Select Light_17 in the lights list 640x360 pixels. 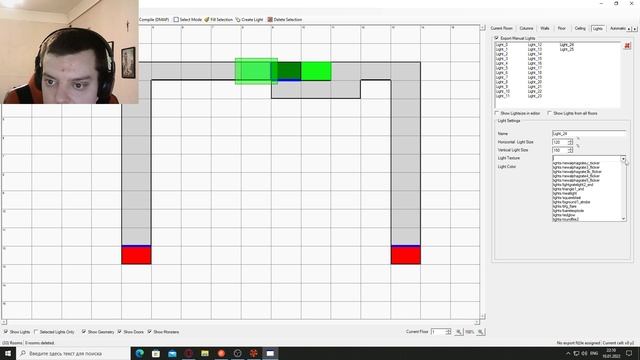535,68
